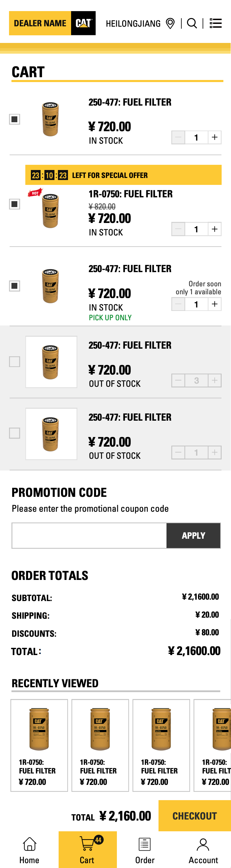This screenshot has height=868, width=231.
Task: Deselect the 1R-0750 special offer item checkbox
Action: pyautogui.click(x=15, y=204)
